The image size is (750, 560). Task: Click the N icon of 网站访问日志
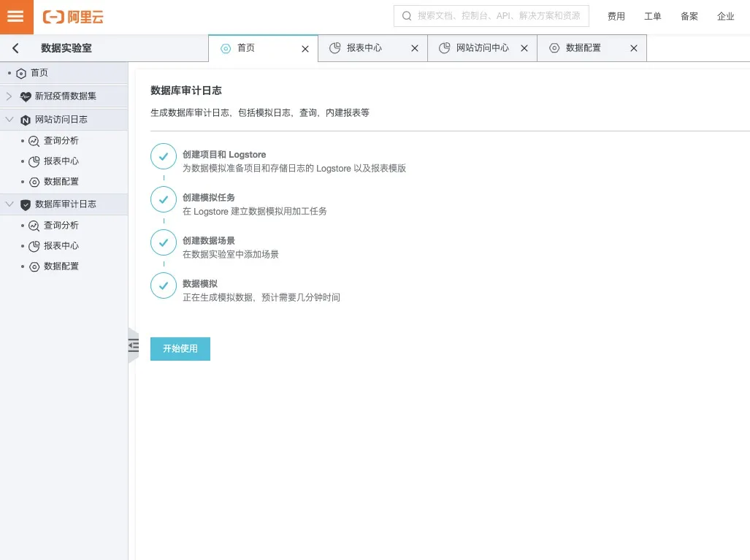click(26, 120)
